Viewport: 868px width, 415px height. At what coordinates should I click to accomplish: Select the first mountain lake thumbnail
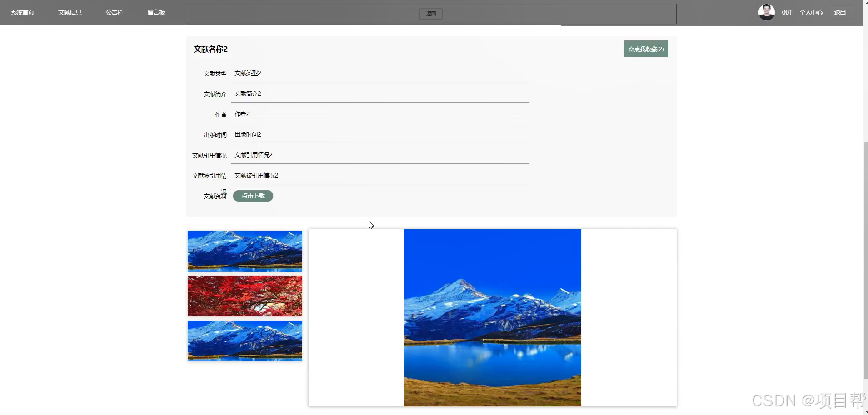(245, 251)
